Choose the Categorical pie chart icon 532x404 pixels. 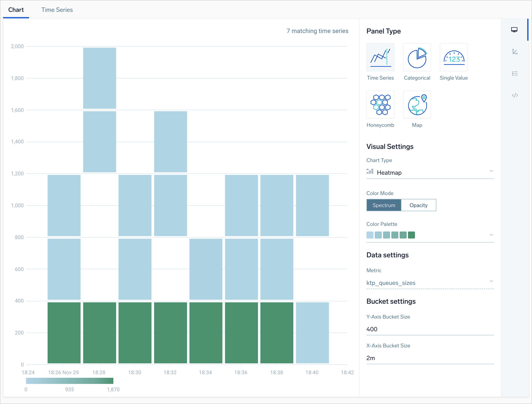point(417,57)
